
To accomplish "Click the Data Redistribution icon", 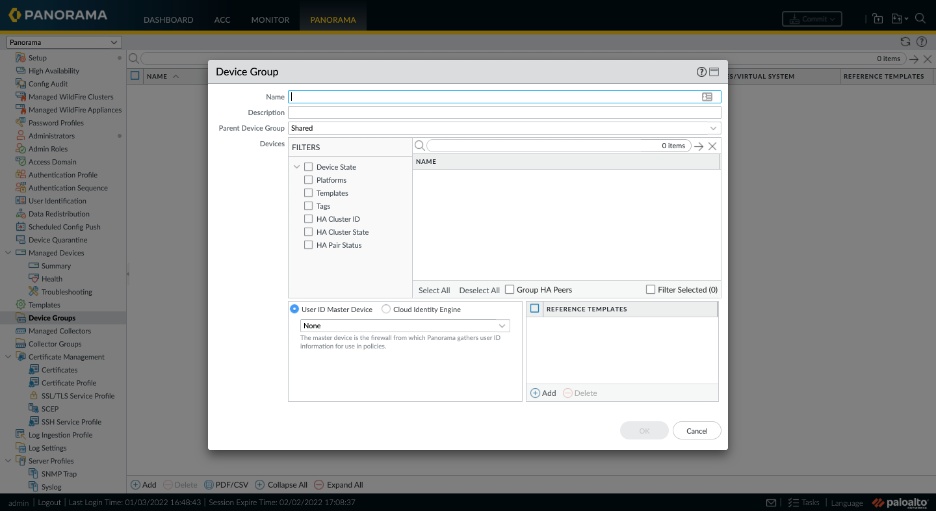I will tap(20, 214).
